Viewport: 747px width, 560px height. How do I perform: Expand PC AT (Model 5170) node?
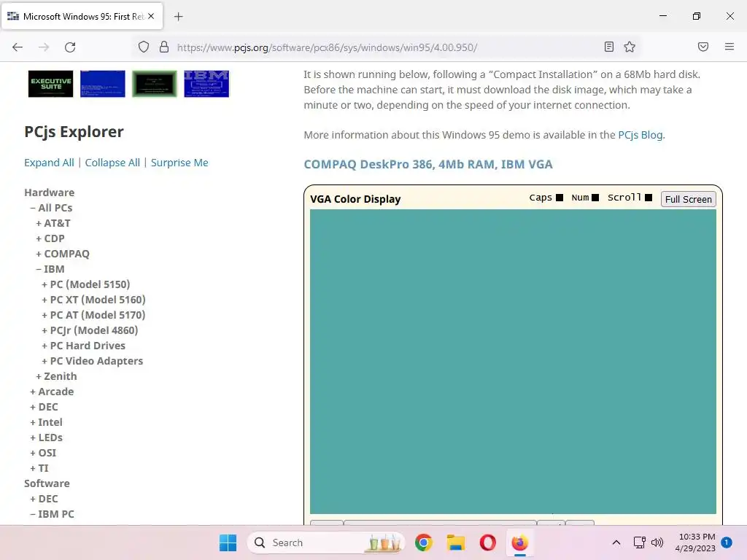(93, 315)
